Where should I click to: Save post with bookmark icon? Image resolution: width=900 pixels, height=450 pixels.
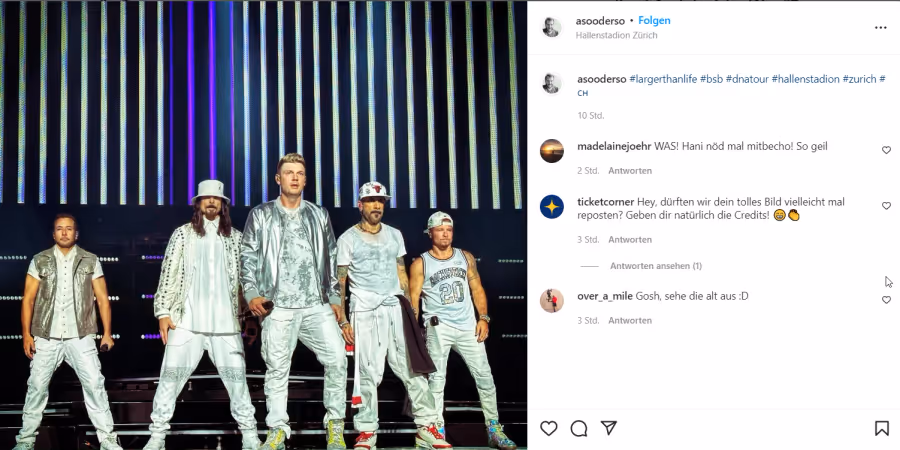(x=882, y=428)
